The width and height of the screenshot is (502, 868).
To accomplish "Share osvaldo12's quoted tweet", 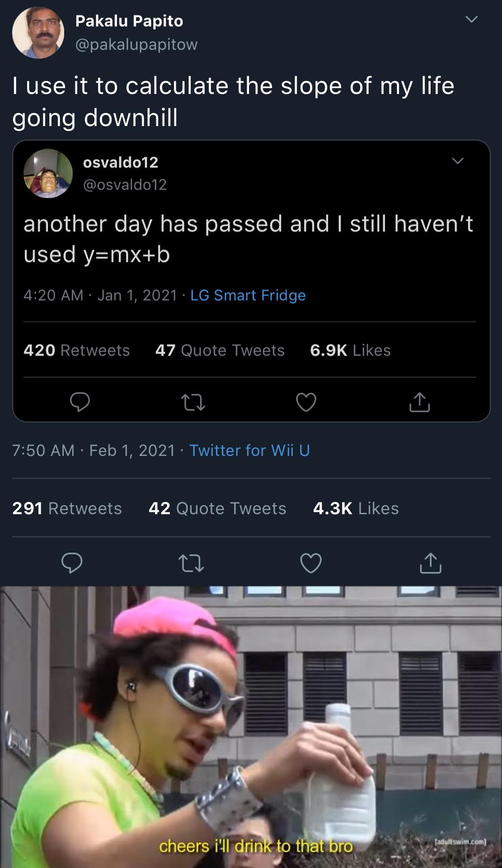I will 419,402.
